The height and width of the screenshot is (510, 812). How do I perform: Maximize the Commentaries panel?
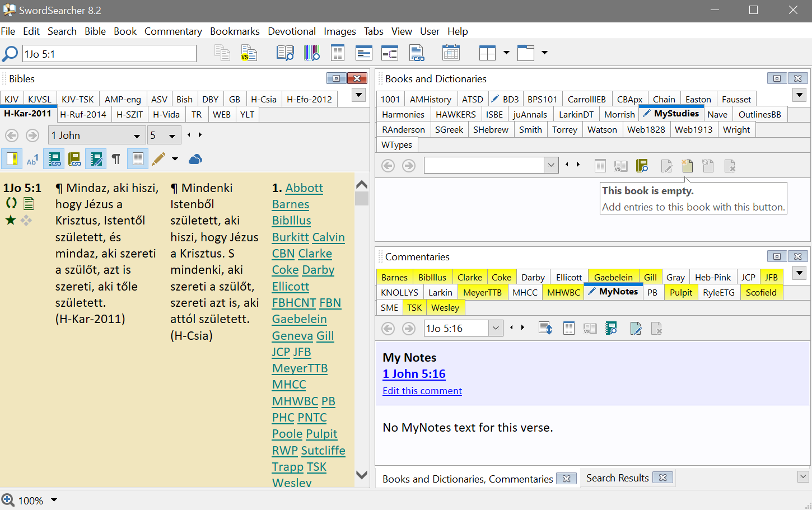(x=777, y=256)
